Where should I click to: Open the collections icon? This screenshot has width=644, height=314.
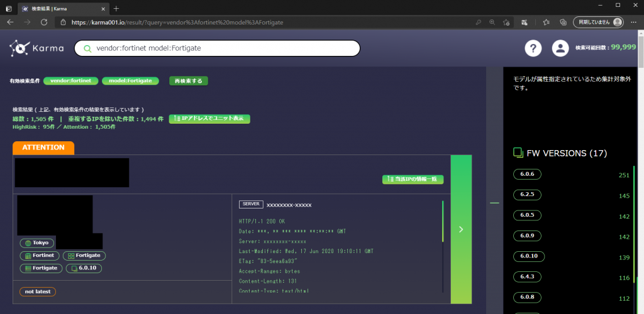tap(563, 22)
